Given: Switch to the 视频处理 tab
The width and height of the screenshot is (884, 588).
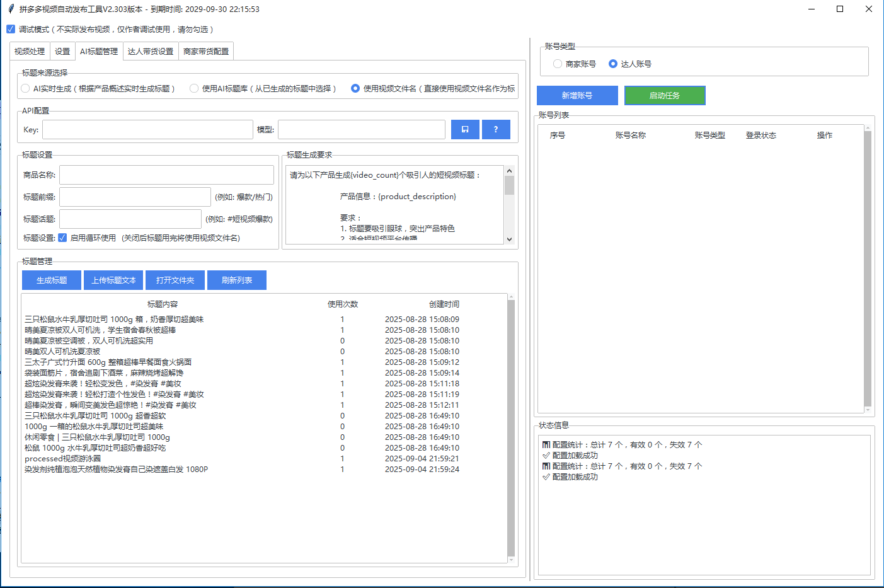Looking at the screenshot, I should click(x=28, y=51).
